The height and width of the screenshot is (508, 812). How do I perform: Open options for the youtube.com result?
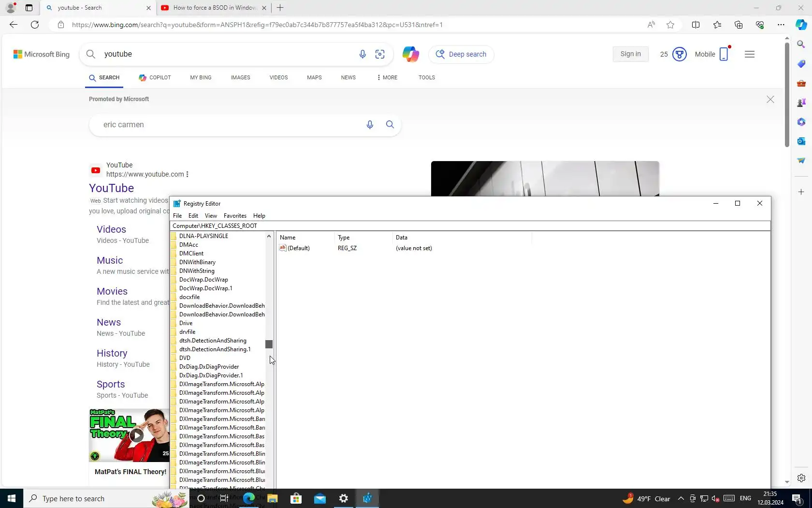(187, 174)
